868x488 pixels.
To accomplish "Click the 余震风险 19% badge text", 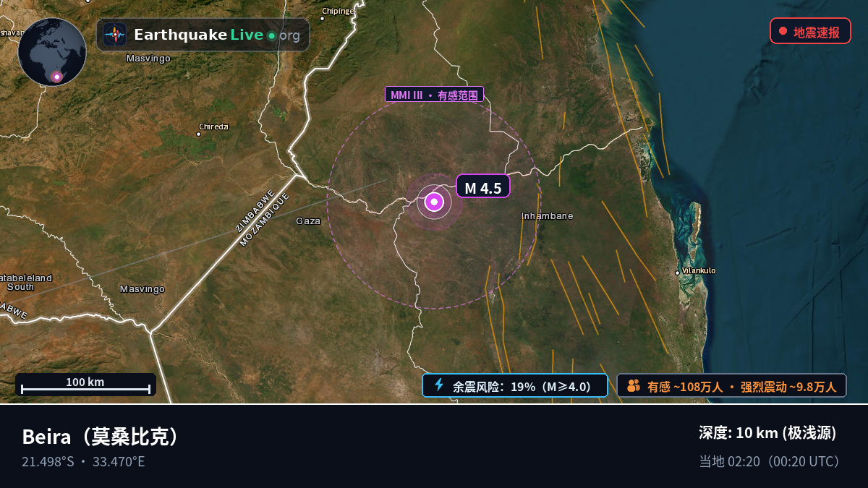I will [x=522, y=386].
